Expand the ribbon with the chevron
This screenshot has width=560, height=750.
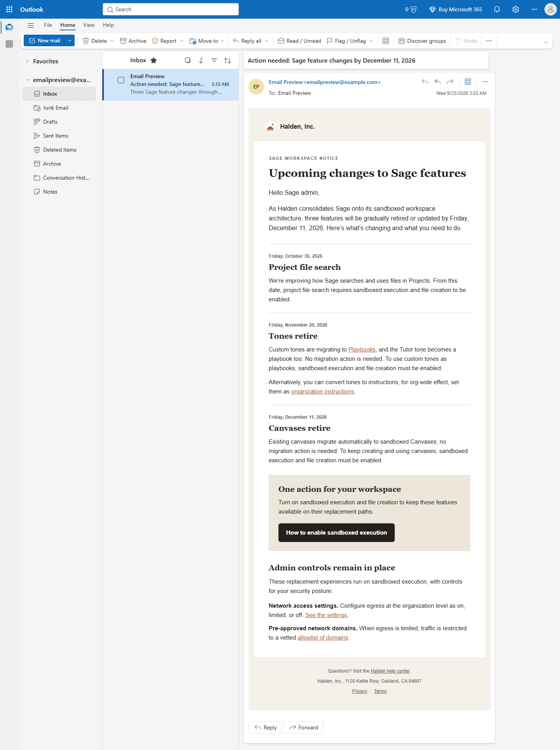[x=546, y=42]
